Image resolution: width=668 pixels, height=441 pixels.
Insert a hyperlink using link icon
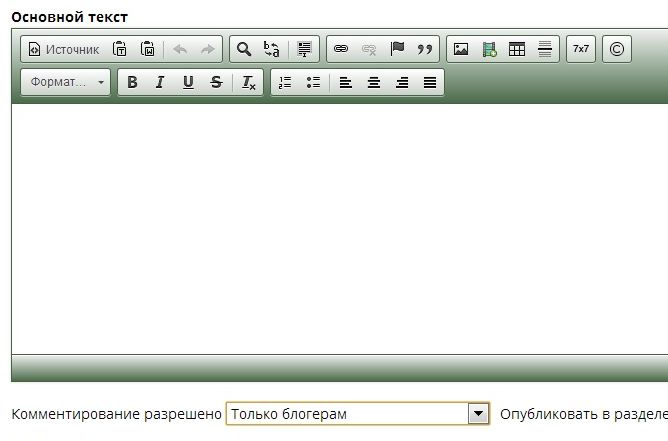click(x=341, y=49)
